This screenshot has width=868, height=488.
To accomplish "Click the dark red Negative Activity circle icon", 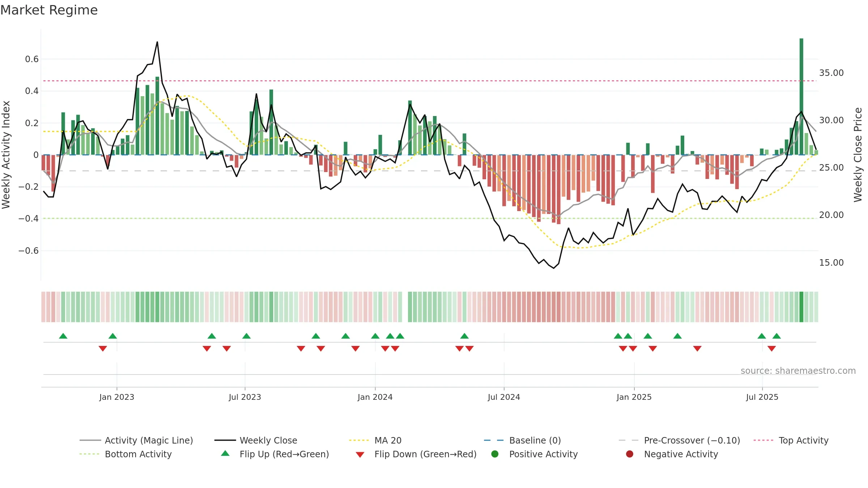I will point(630,454).
